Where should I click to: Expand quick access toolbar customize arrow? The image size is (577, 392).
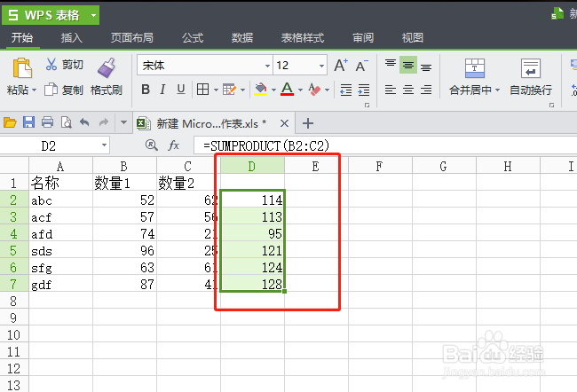pyautogui.click(x=123, y=122)
